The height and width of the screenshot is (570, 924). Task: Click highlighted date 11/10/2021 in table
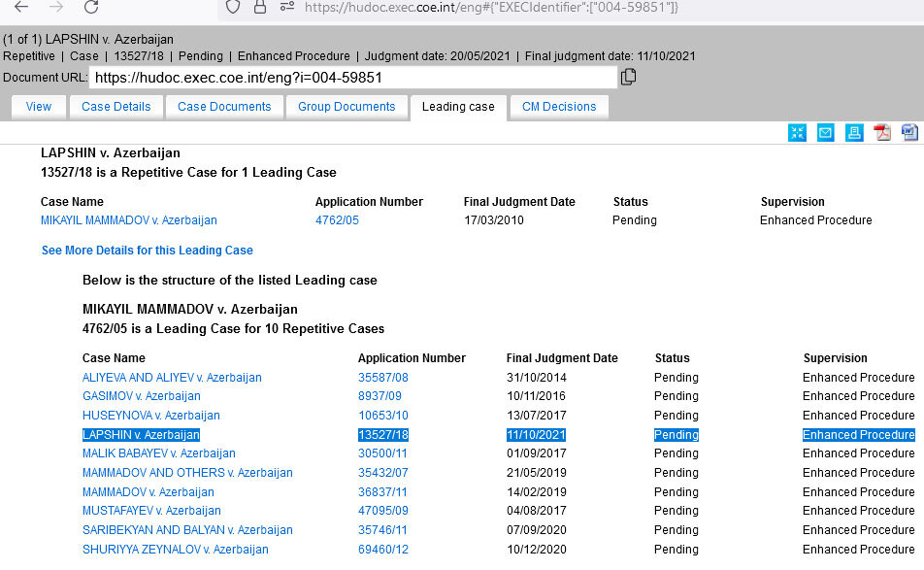coord(536,434)
